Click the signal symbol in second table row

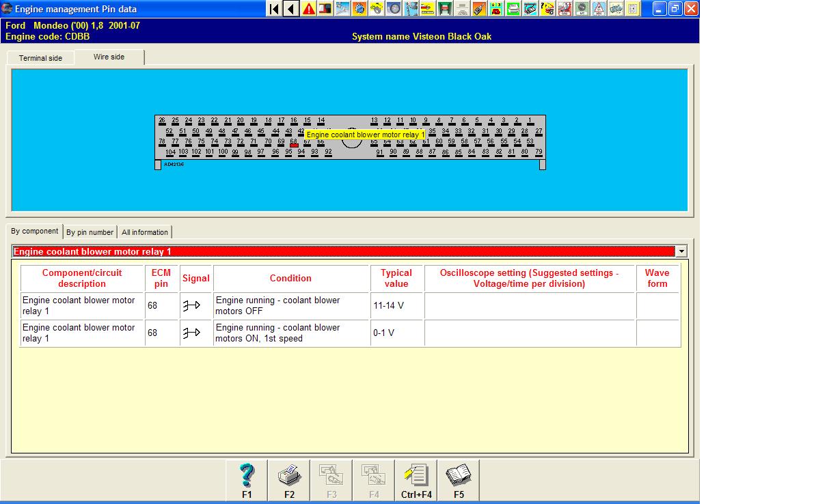pos(191,333)
